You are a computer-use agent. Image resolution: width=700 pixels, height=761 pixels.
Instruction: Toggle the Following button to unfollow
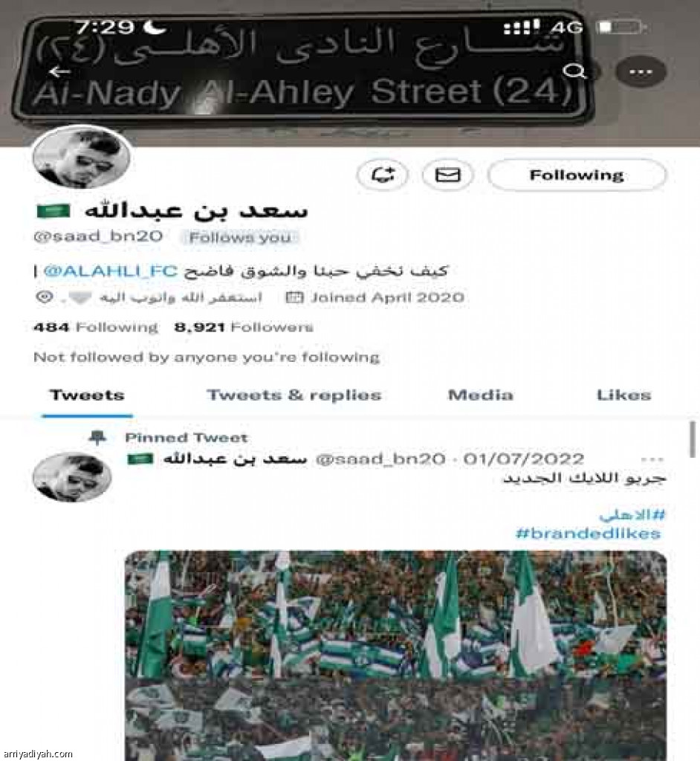[x=577, y=175]
